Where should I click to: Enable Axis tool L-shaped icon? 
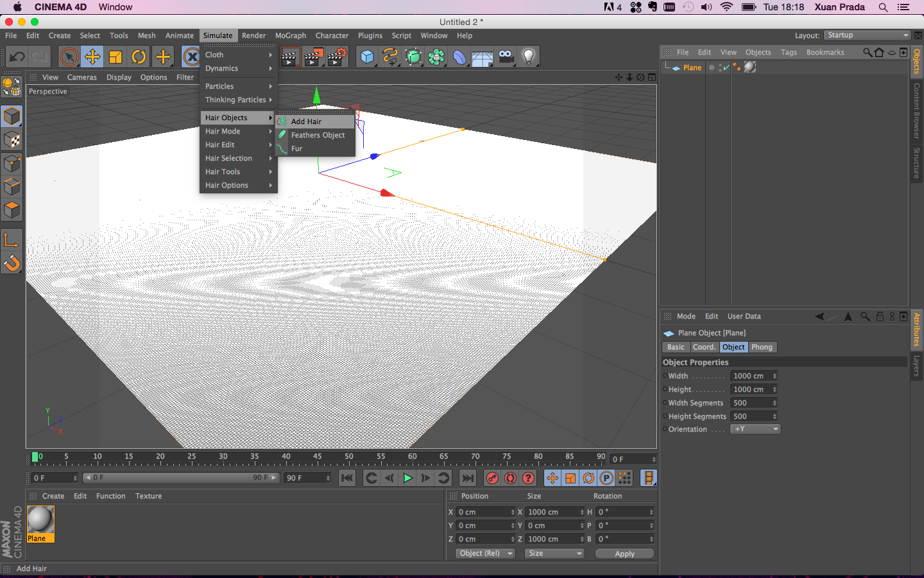(12, 240)
